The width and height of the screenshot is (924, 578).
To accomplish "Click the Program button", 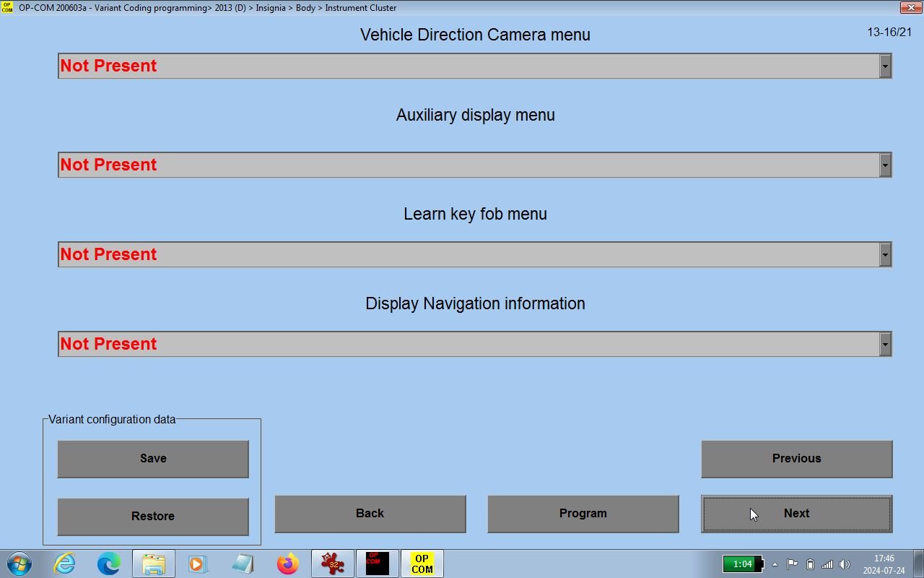I will [x=583, y=514].
